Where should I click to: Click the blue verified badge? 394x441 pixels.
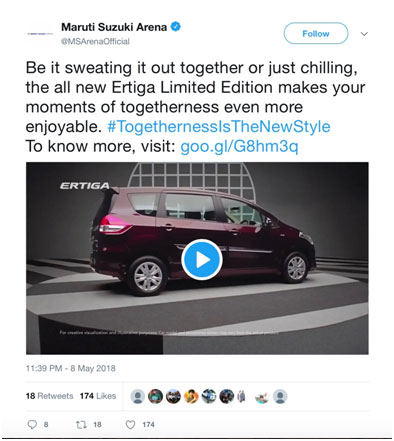click(176, 26)
